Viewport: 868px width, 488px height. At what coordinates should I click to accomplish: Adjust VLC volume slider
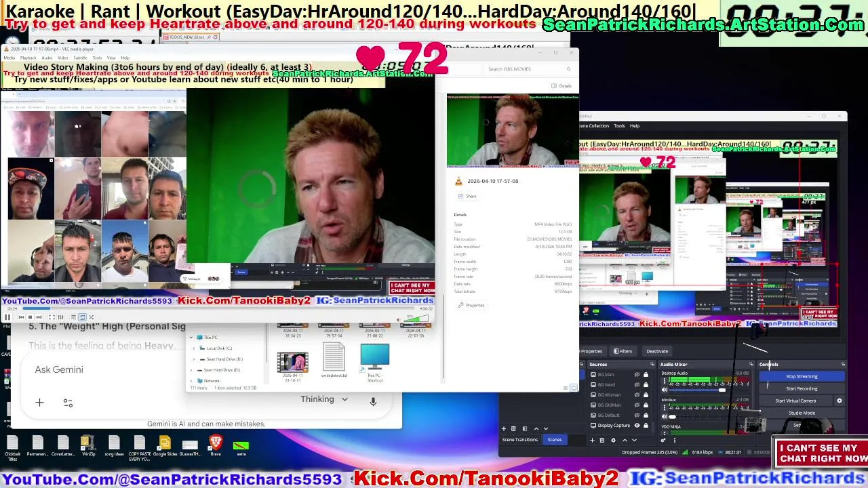click(416, 319)
